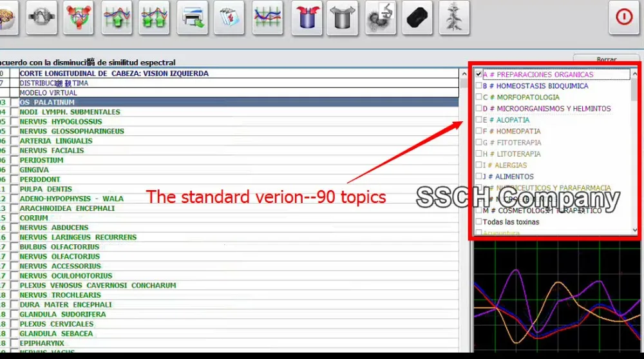Open the plant phytotherapy icon

tap(454, 17)
